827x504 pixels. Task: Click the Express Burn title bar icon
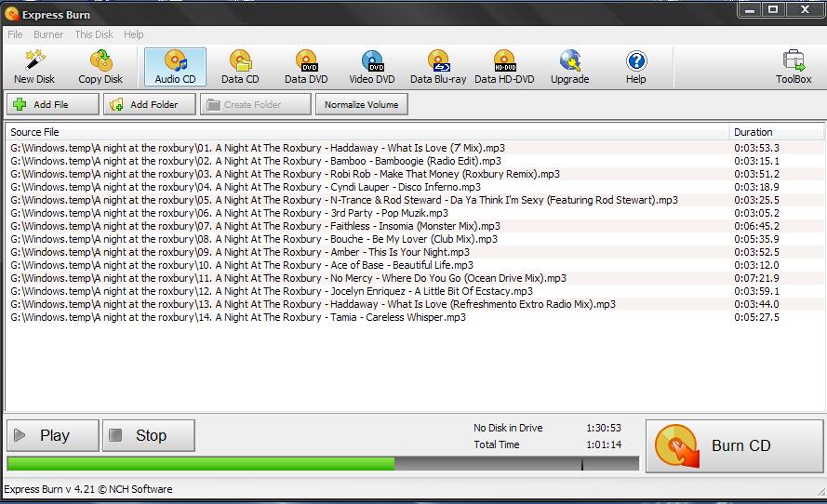[x=11, y=14]
